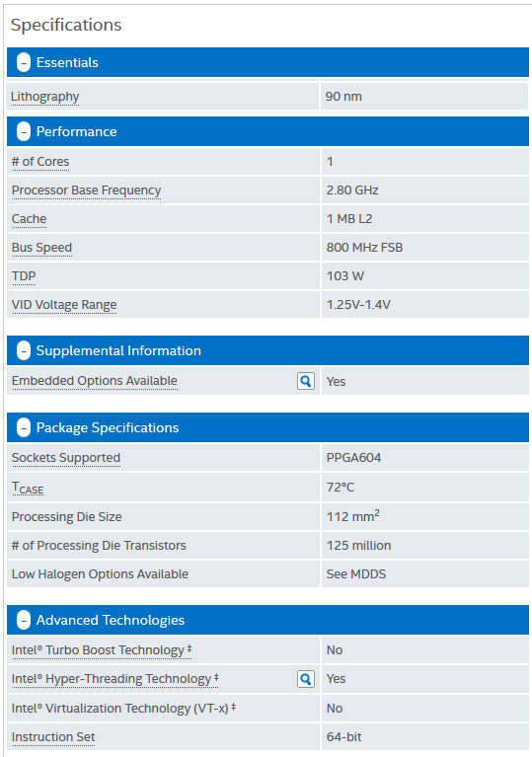
Task: Collapse the Supplemental Information section
Action: pos(23,350)
